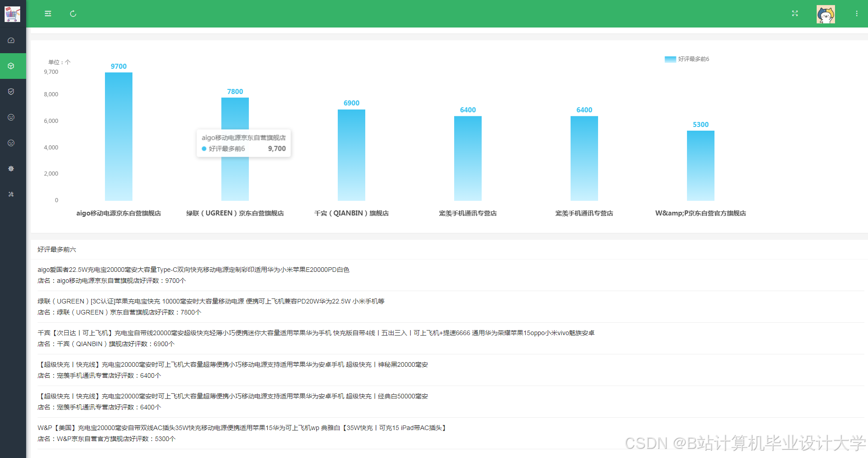Click the 9700 bar for aigo store
The width and height of the screenshot is (868, 458).
coord(119,137)
